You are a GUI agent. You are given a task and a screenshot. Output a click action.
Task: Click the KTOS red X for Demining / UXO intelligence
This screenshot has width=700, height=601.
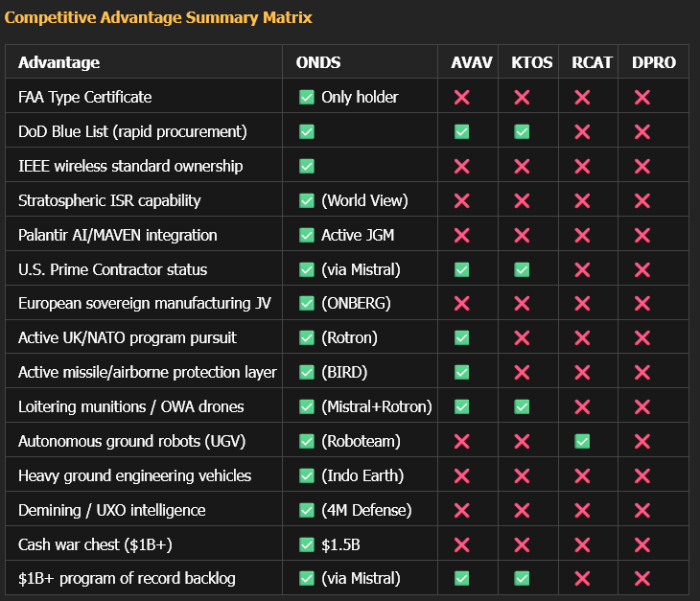tap(522, 511)
